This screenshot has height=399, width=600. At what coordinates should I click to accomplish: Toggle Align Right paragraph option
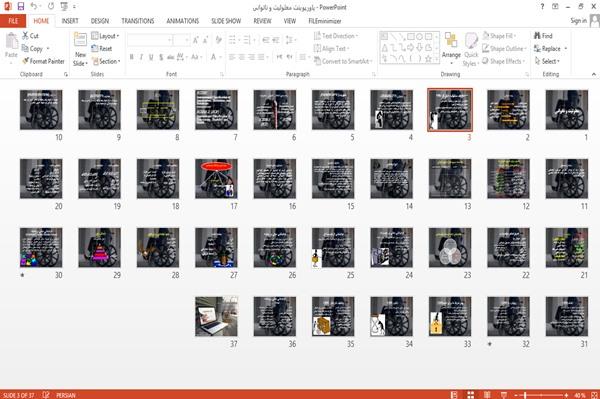pos(251,57)
